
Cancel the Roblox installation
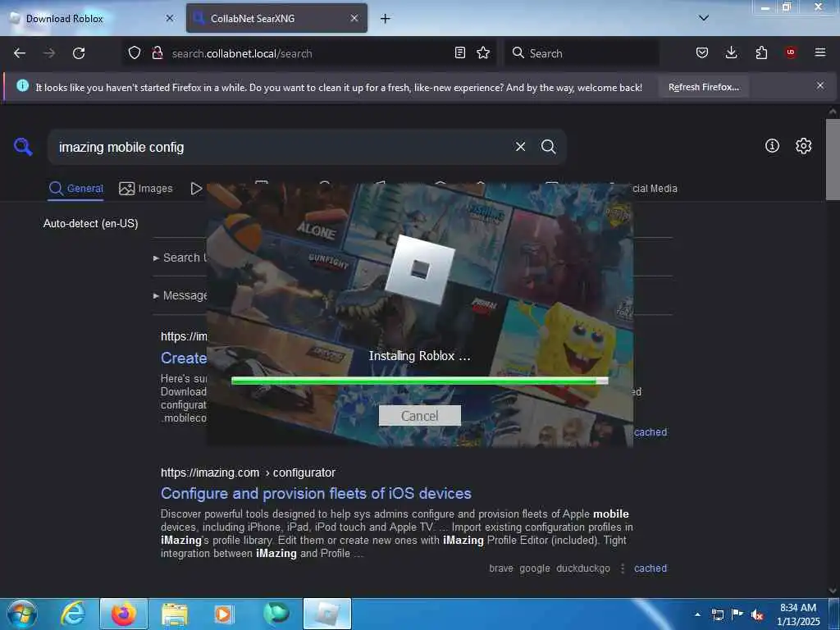pyautogui.click(x=419, y=416)
